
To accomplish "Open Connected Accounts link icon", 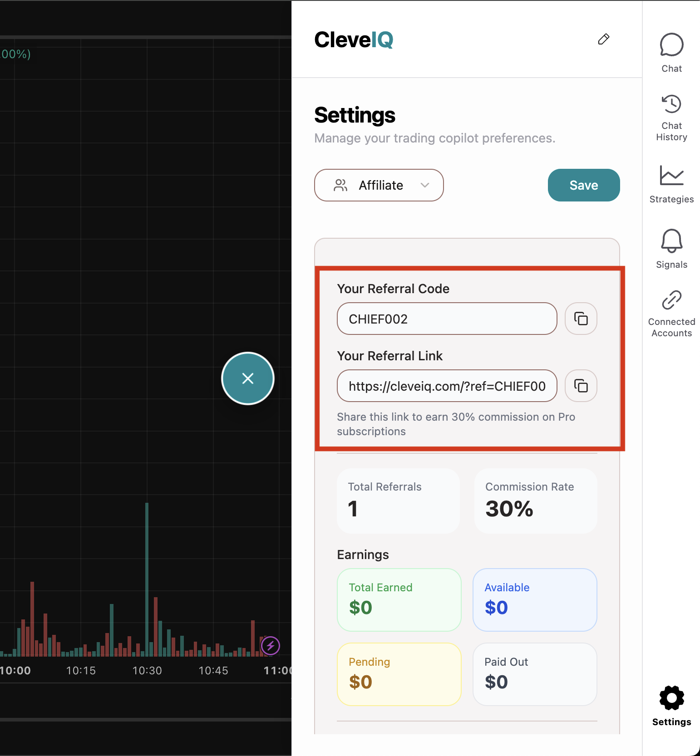I will (671, 300).
